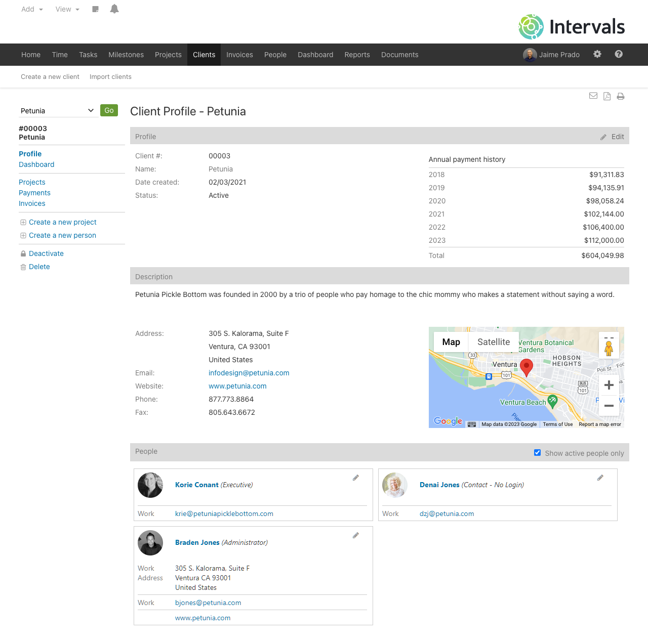The image size is (648, 644).
Task: Click the plus icon beside Create a new project
Action: click(23, 222)
